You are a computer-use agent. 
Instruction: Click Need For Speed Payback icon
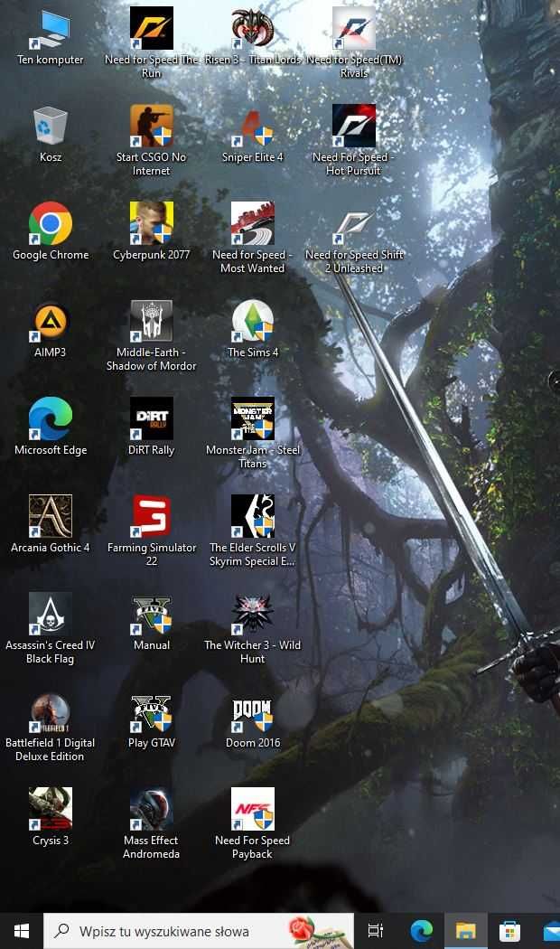tap(253, 809)
